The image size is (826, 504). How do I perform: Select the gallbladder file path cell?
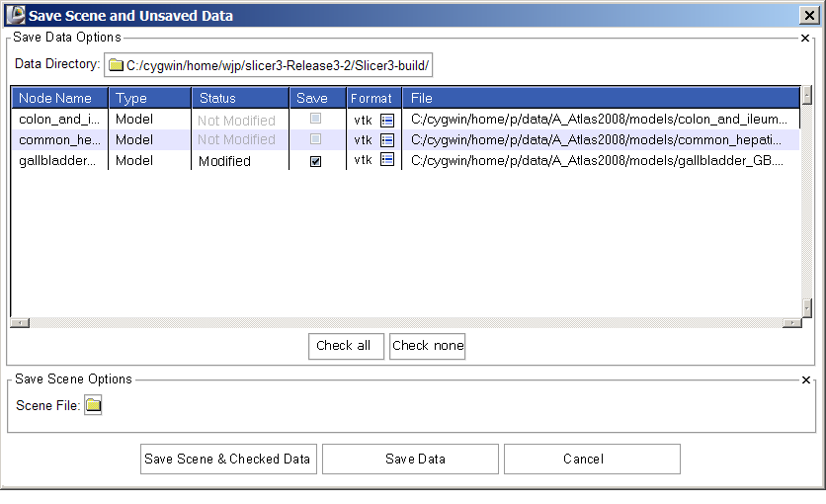[598, 161]
